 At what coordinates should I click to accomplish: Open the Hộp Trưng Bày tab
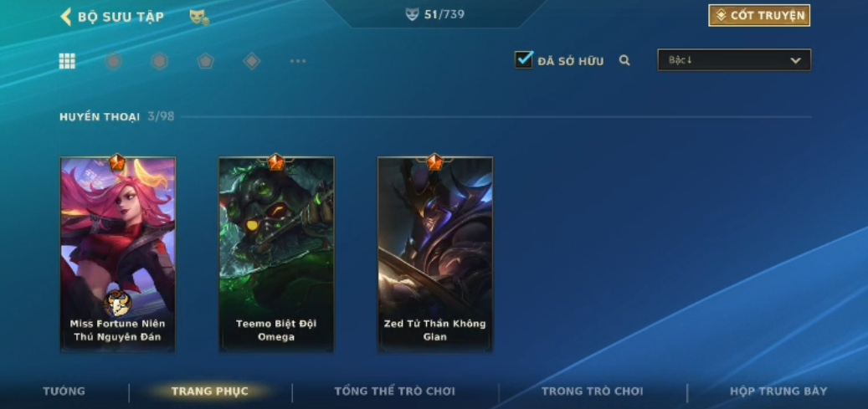[778, 391]
